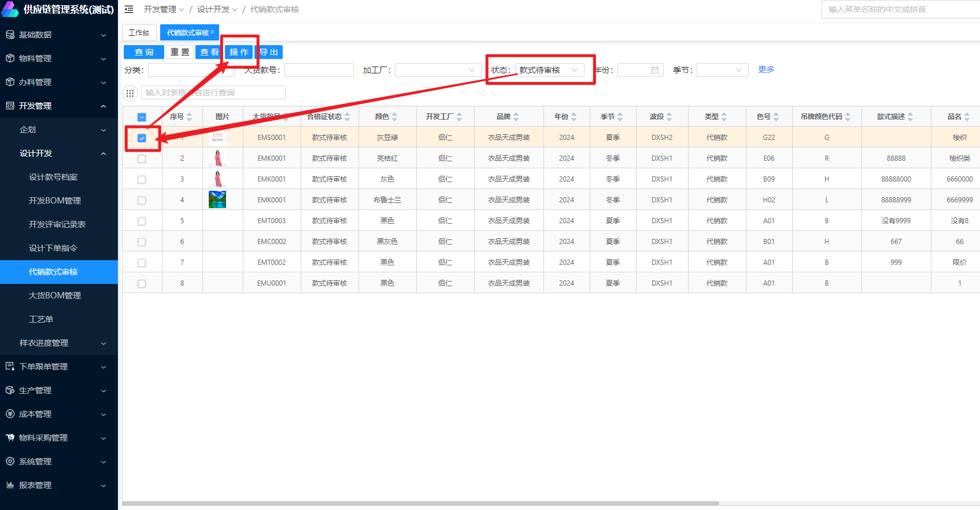The height and width of the screenshot is (510, 980).
Task: Click the calendar icon in year field
Action: point(654,70)
